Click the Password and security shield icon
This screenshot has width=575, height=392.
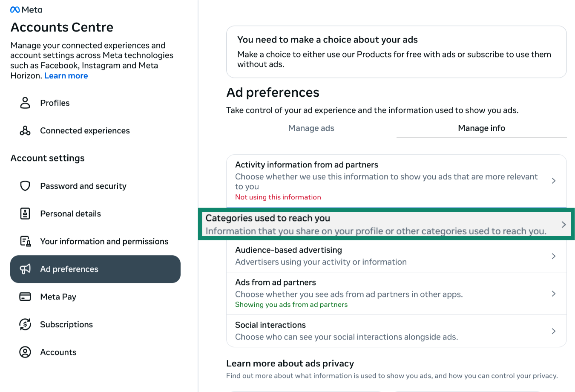[x=25, y=186]
